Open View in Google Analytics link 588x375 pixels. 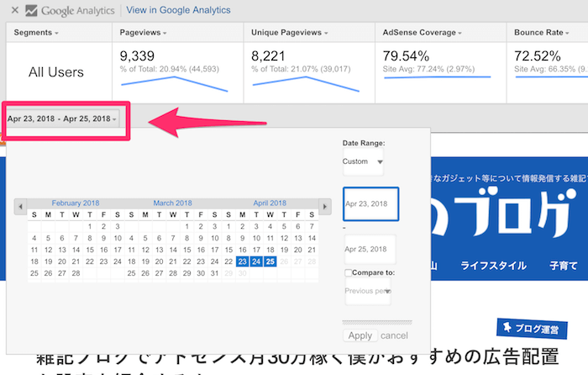click(x=178, y=10)
